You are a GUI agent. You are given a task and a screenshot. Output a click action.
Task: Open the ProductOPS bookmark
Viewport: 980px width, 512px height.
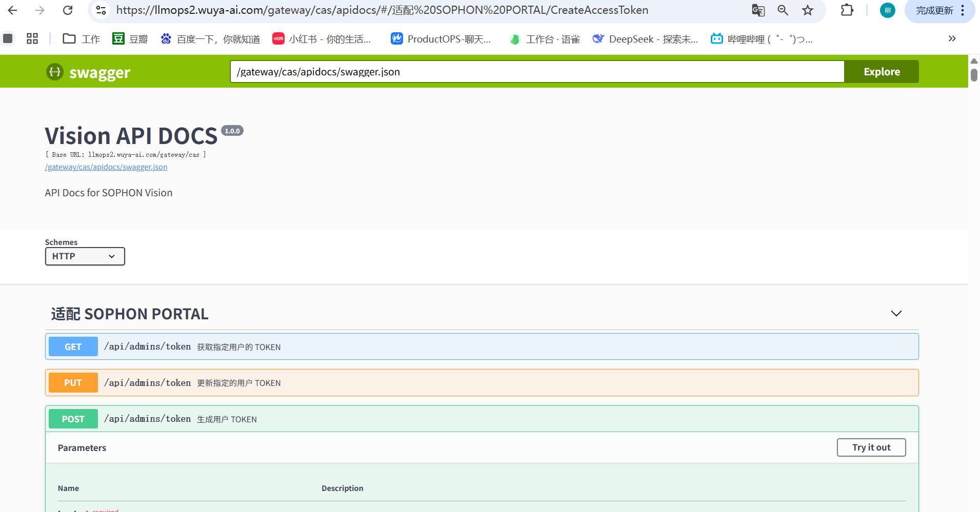441,39
